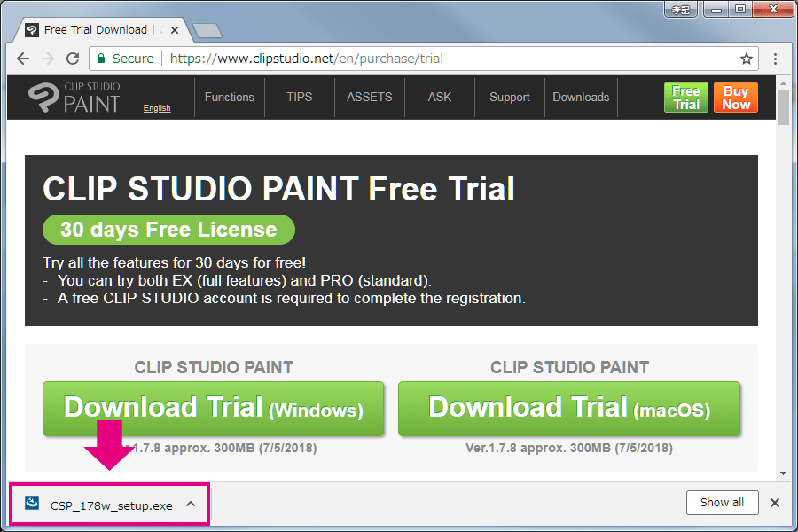This screenshot has height=532, width=798.
Task: Open the English language link
Action: coord(157,107)
